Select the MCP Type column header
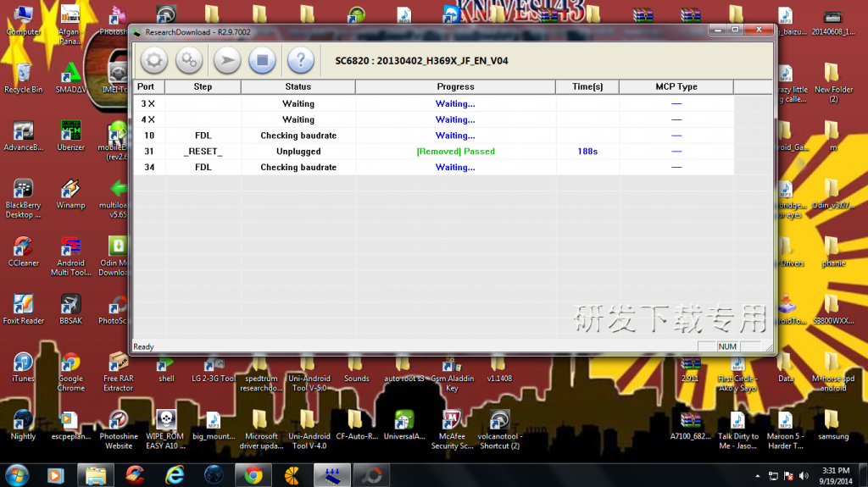Screen dimensions: 868x487 (676, 86)
